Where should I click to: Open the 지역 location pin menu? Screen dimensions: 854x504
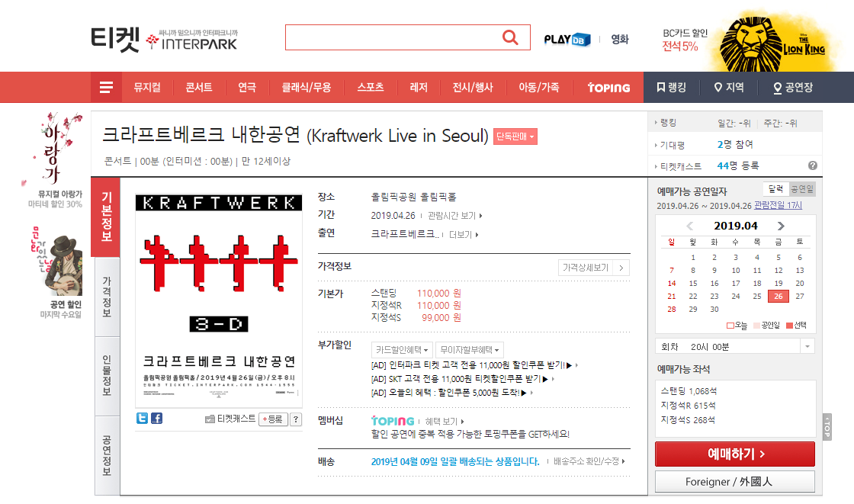(x=729, y=87)
